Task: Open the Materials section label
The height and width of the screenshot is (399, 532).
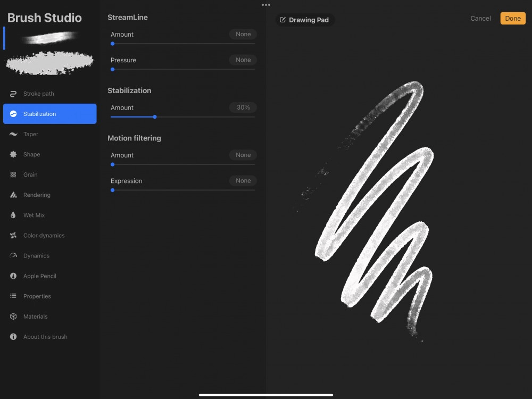Action: [35, 316]
